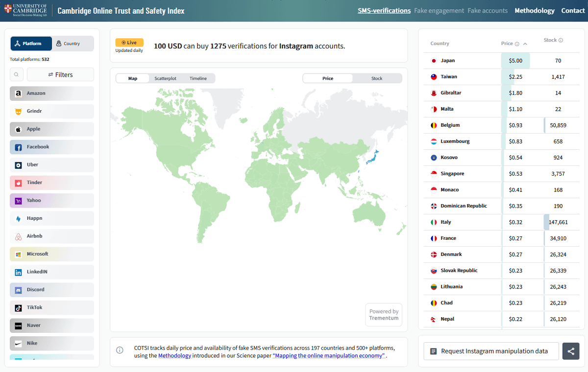The width and height of the screenshot is (588, 372).
Task: Switch to Country view toggle
Action: (73, 44)
